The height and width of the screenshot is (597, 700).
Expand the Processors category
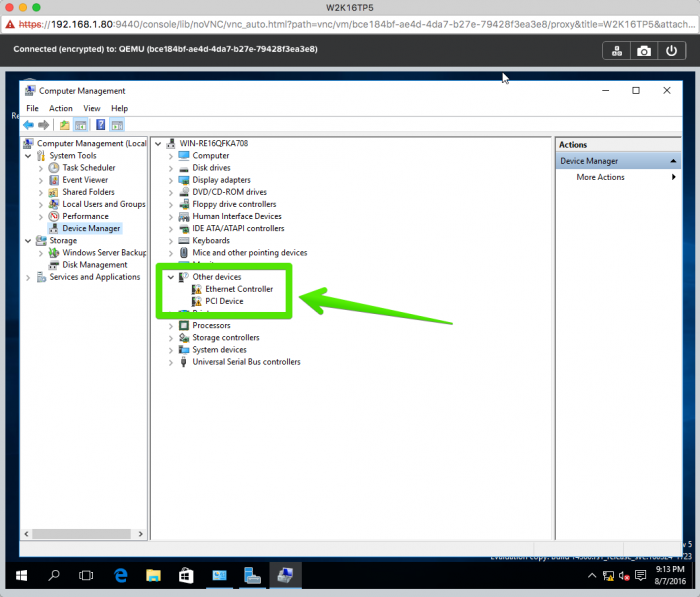click(171, 326)
